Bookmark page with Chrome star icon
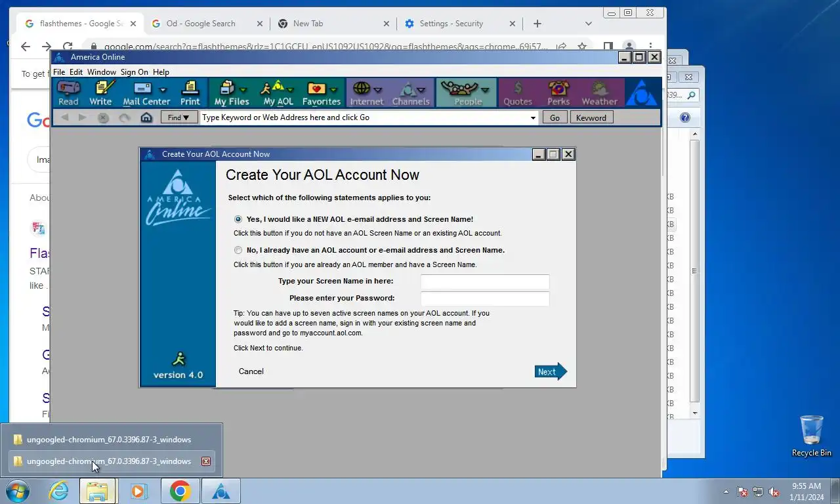840x504 pixels. pos(582,47)
